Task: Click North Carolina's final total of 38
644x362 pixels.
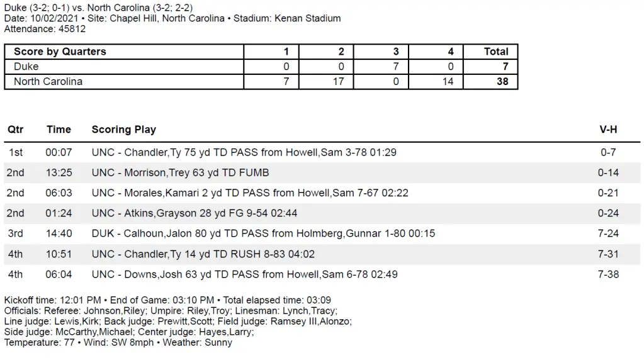Action: [x=502, y=81]
